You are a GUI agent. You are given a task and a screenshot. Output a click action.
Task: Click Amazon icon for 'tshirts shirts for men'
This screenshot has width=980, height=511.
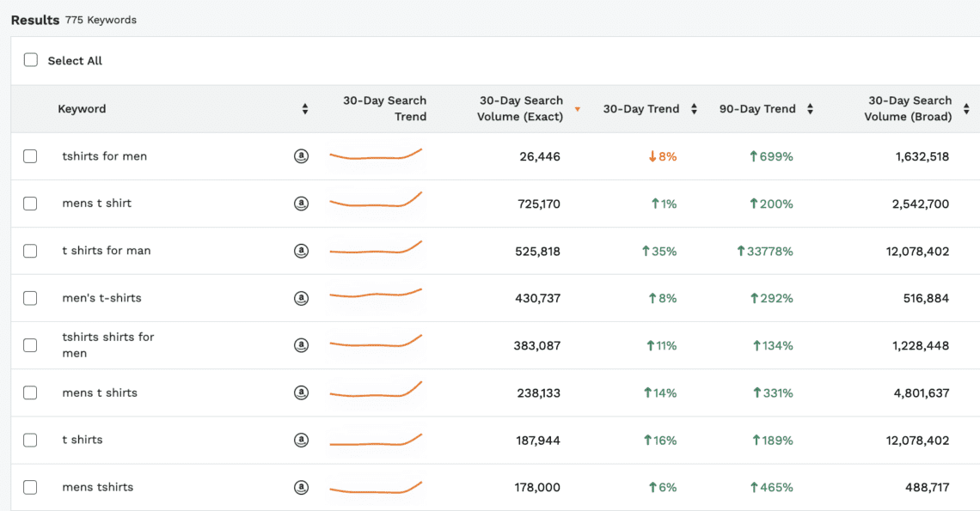click(301, 345)
